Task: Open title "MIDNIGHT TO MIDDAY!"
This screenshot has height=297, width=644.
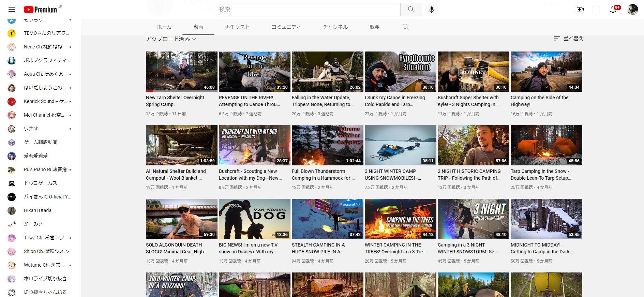Action: click(x=542, y=248)
